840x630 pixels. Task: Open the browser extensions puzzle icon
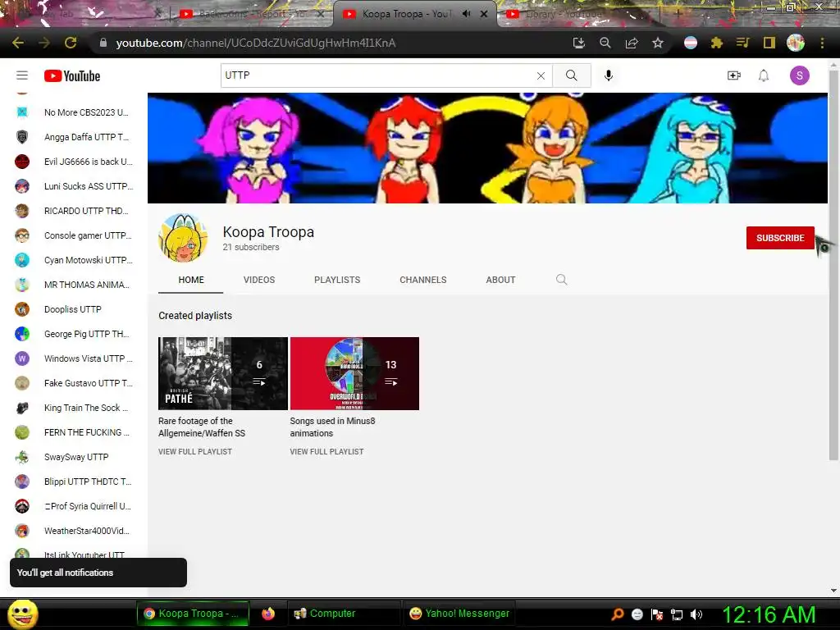click(x=717, y=43)
